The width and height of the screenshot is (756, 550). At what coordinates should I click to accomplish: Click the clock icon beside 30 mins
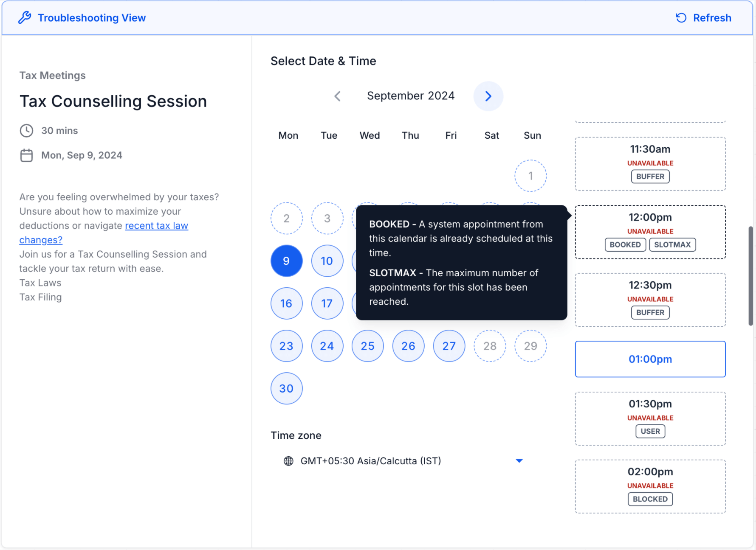pyautogui.click(x=26, y=131)
